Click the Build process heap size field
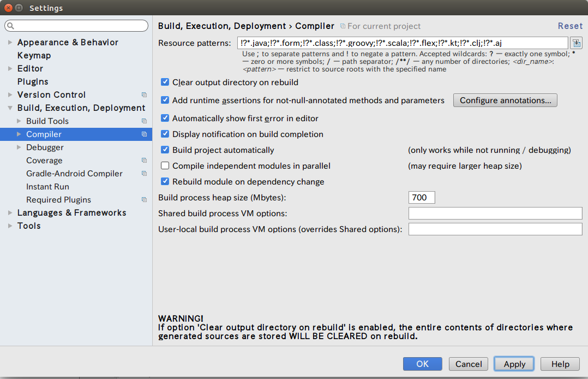 [421, 198]
